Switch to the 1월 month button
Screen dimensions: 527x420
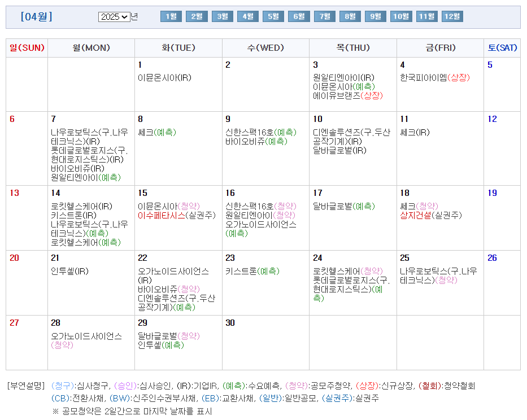pos(171,16)
